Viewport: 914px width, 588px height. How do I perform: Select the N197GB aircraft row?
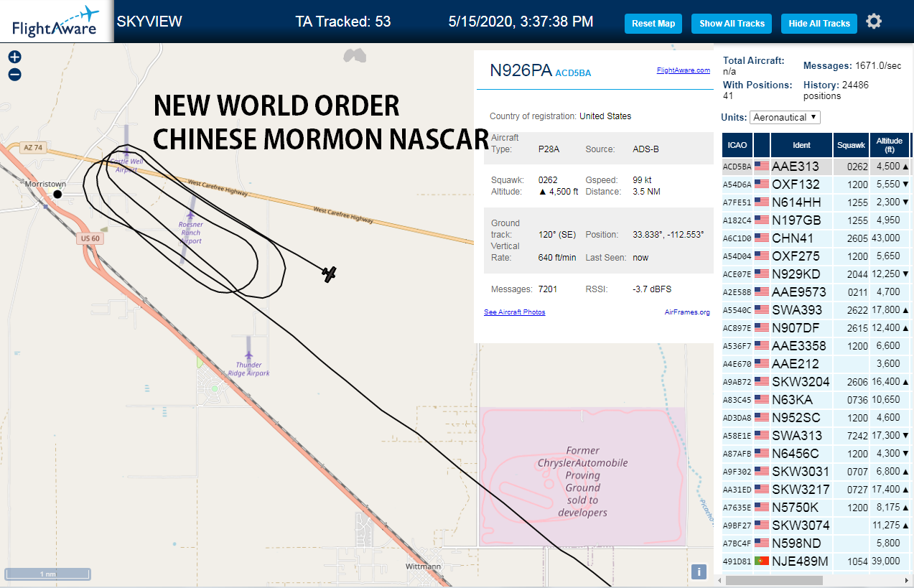[x=816, y=220]
